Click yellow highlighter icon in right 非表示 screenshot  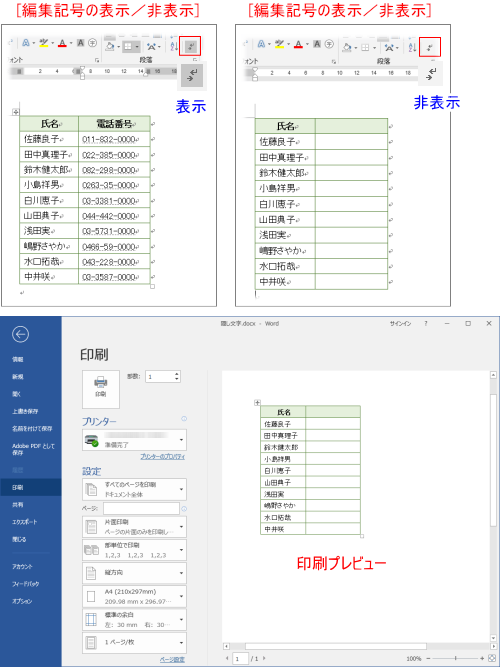tap(280, 44)
